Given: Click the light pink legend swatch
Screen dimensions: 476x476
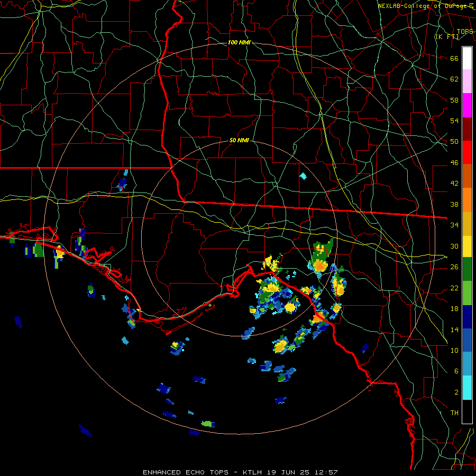Looking at the screenshot, I should pyautogui.click(x=467, y=81).
